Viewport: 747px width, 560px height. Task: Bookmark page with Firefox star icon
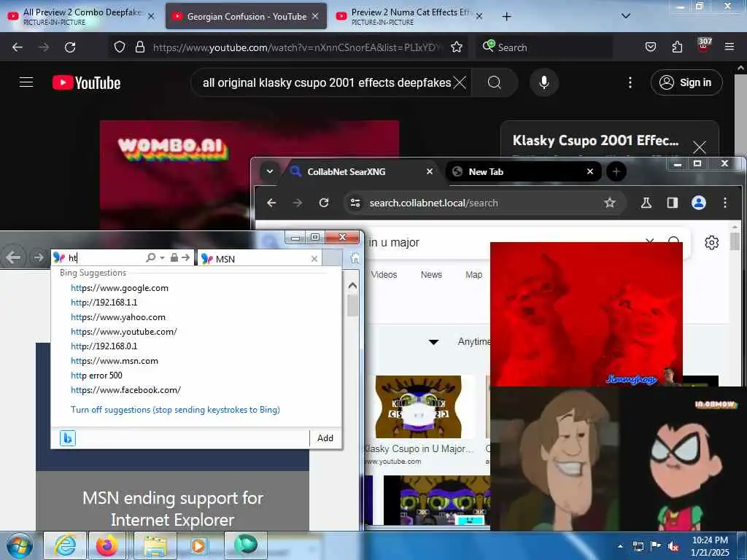pos(457,47)
